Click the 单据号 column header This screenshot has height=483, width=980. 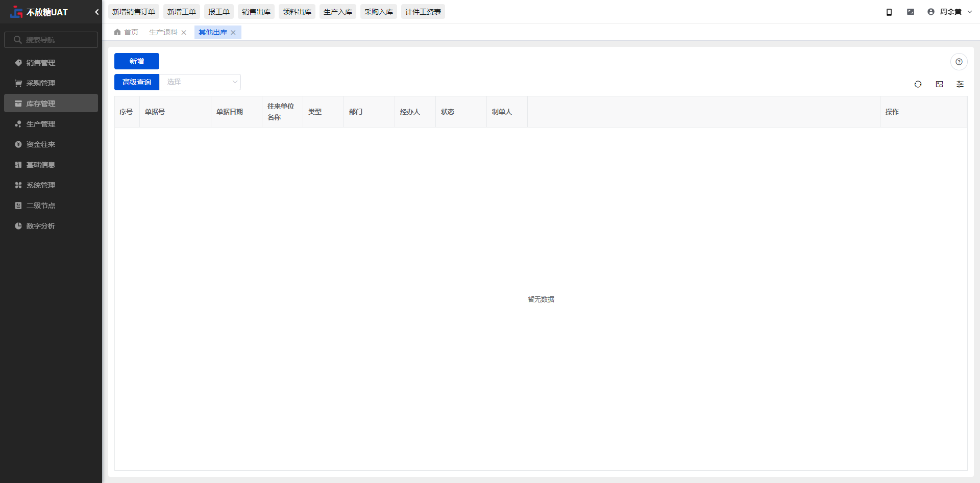coord(175,112)
